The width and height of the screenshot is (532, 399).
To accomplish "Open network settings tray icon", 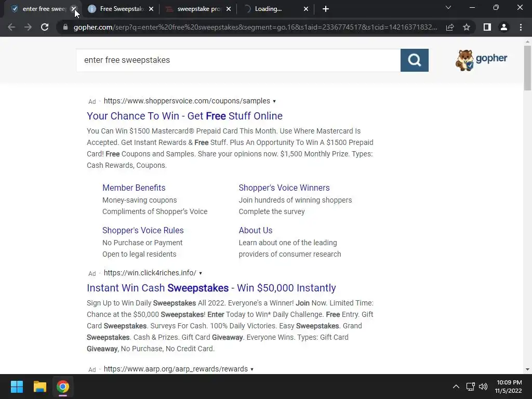I will click(x=470, y=387).
